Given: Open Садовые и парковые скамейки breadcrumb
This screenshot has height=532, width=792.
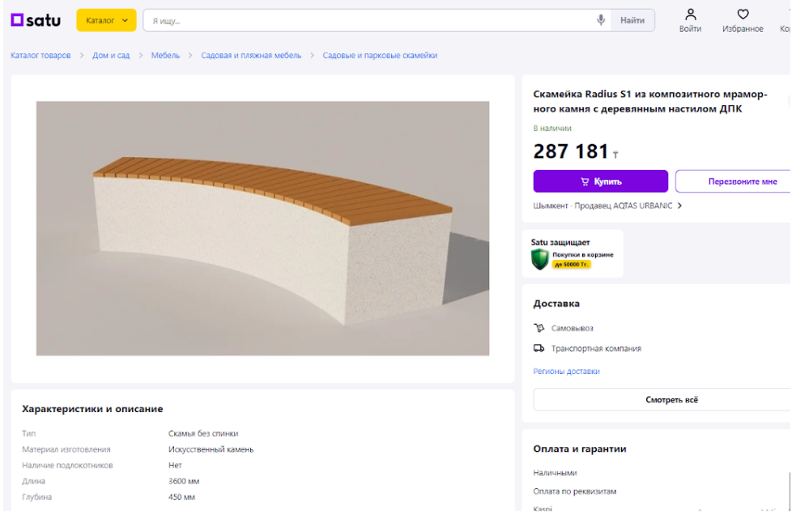Looking at the screenshot, I should pos(380,56).
